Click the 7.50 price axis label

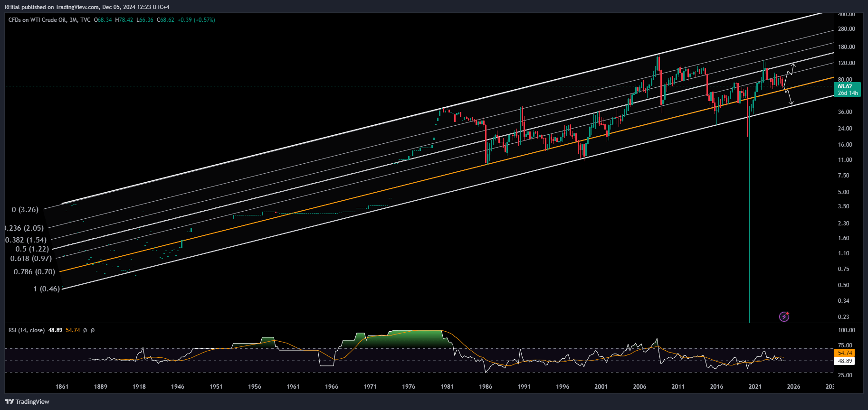843,176
